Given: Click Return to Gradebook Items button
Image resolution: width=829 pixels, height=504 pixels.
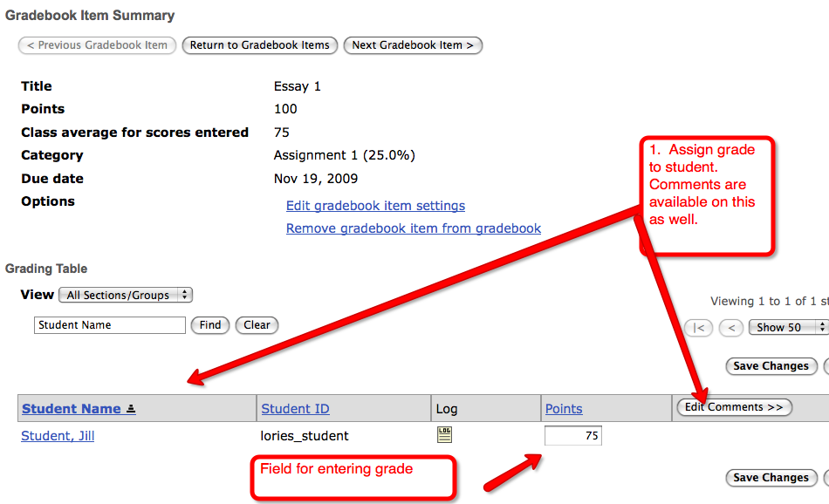Looking at the screenshot, I should tap(259, 45).
